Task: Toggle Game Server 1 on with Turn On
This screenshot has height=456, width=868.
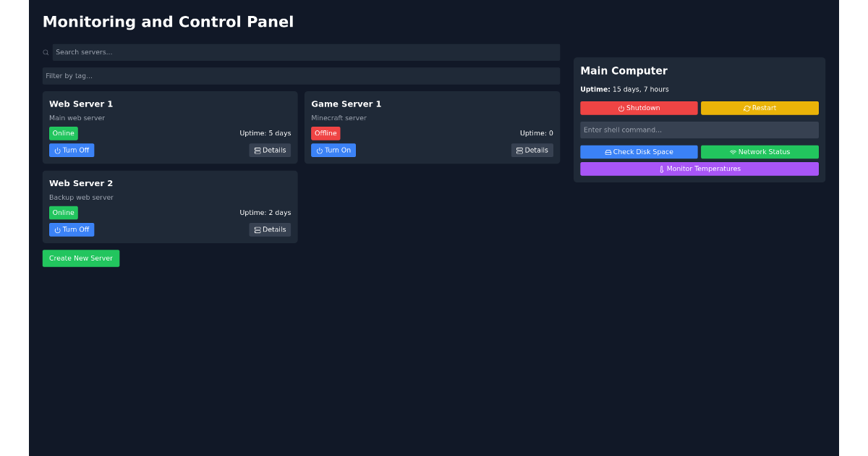Action: (x=333, y=150)
